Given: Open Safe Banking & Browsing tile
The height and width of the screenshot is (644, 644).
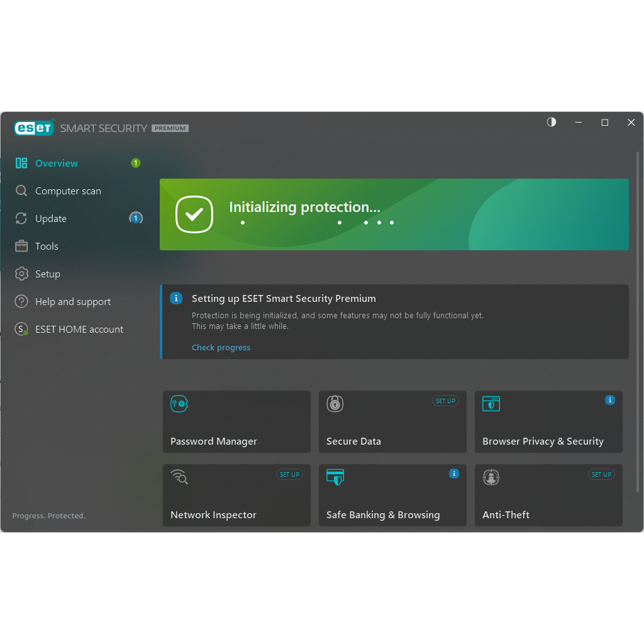Looking at the screenshot, I should (x=392, y=496).
